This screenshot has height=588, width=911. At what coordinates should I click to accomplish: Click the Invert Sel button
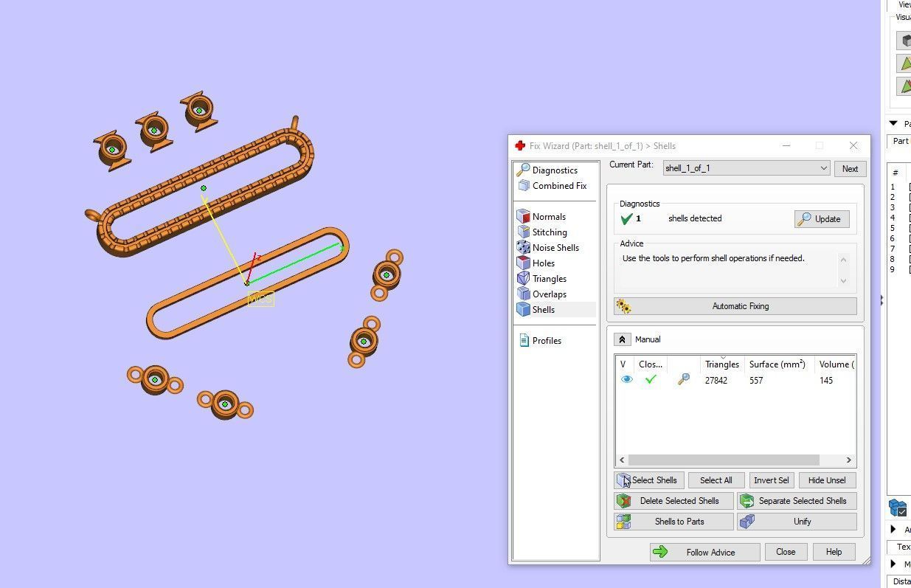click(x=772, y=480)
